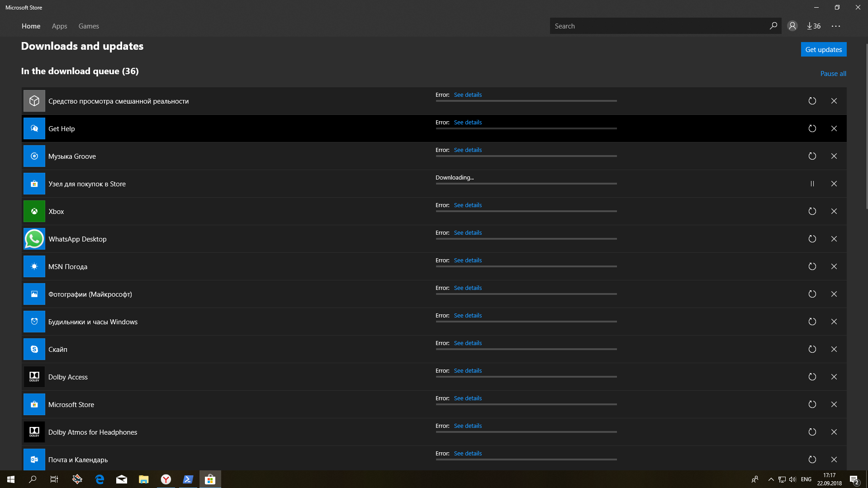
Task: Select the Фотографии (Майкрософт) row title
Action: 90,294
